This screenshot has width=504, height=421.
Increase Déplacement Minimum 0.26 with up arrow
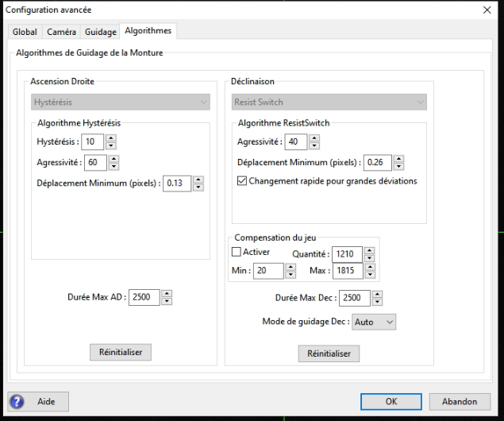tap(399, 159)
